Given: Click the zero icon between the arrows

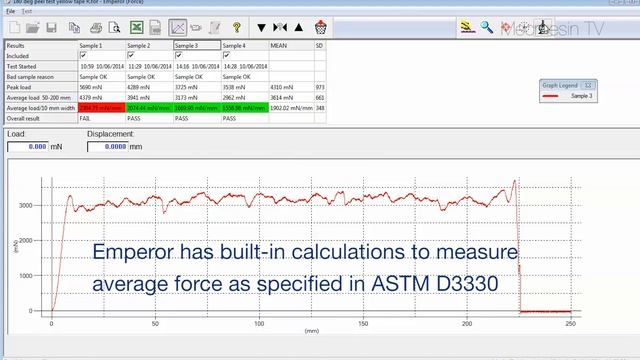Looking at the screenshot, I should 280,27.
